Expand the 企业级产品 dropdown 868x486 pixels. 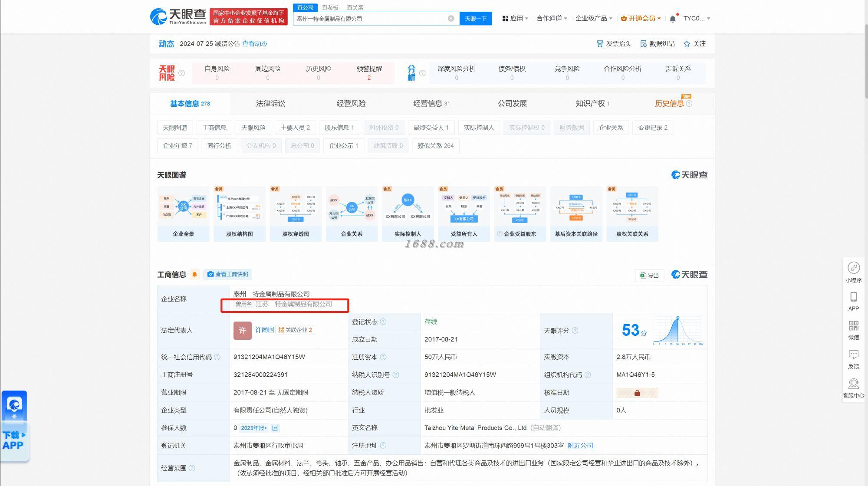coord(594,18)
